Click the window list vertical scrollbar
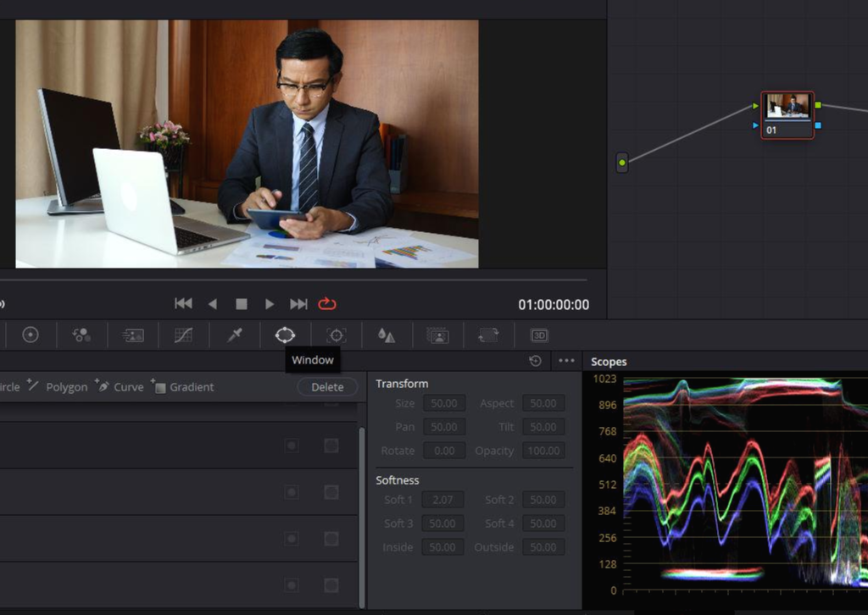 point(362,517)
